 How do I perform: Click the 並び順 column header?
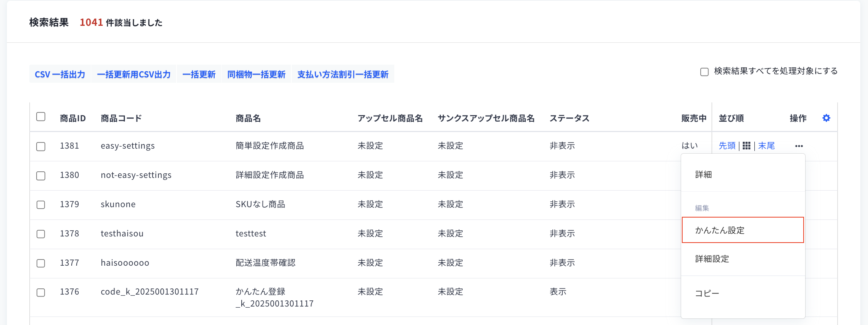pos(731,118)
